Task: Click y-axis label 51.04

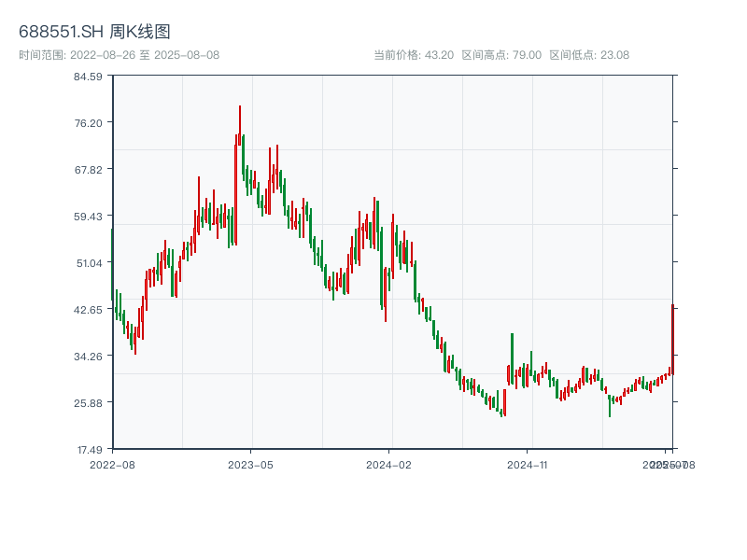Action: [89, 263]
